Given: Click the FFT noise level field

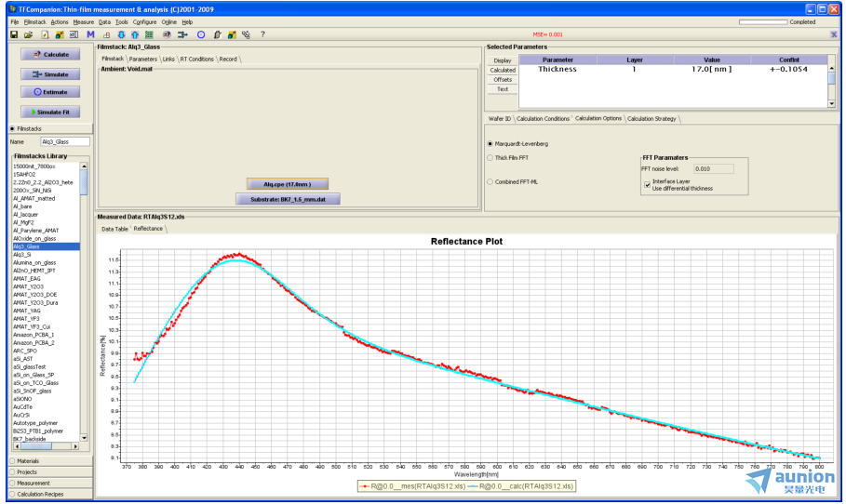Looking at the screenshot, I should [713, 168].
